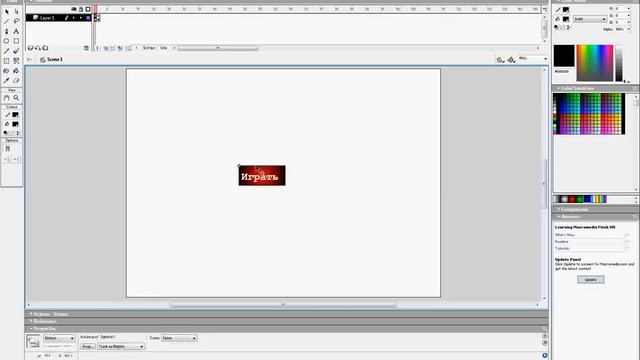
Task: Select the Free Transform tool
Action: pos(7,61)
